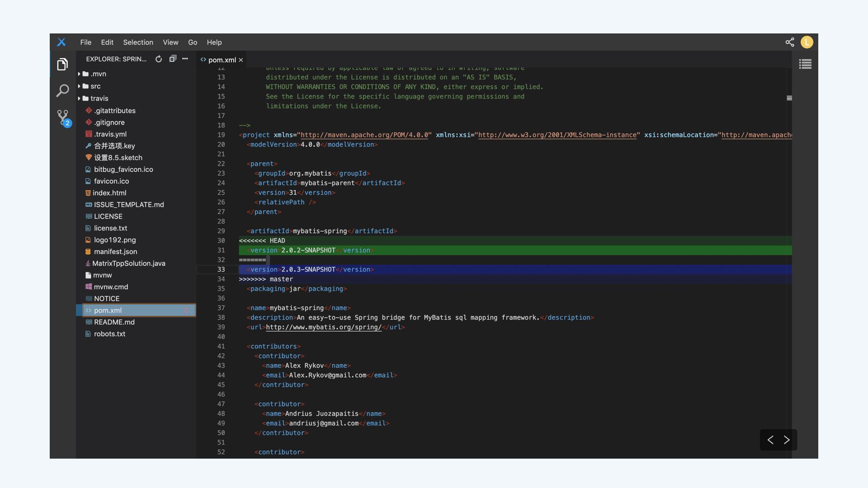
Task: Open bitbug_favicon.ico file
Action: click(123, 169)
